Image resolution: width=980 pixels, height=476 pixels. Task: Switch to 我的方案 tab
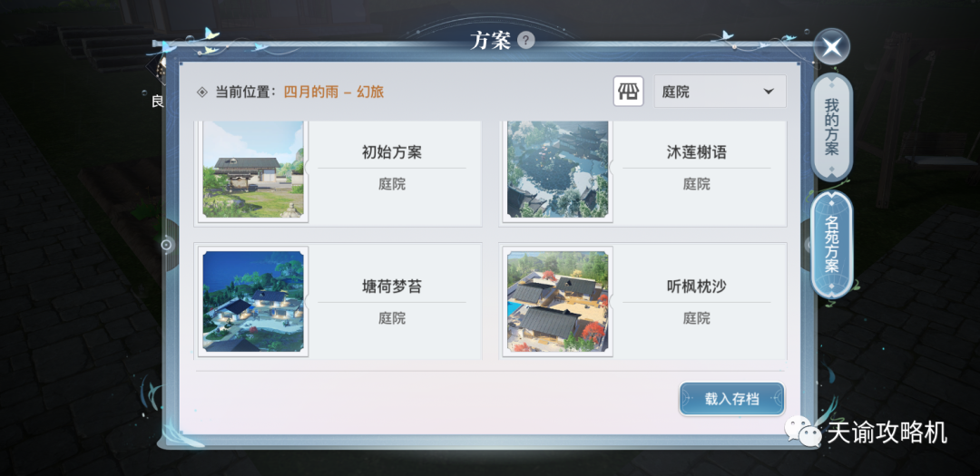pos(831,127)
